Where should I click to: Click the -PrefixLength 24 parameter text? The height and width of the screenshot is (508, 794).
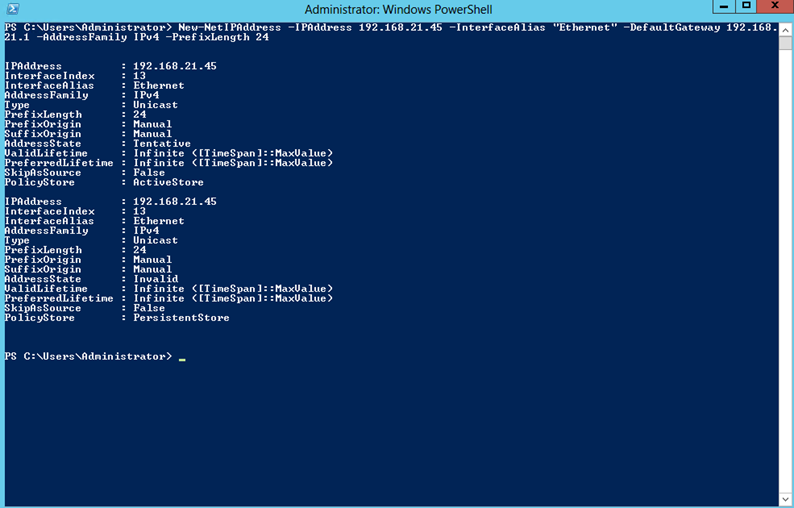click(217, 37)
